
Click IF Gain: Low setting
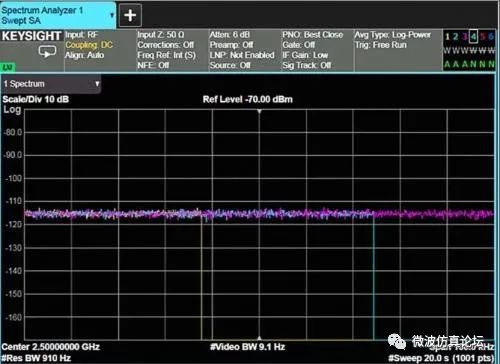[305, 55]
